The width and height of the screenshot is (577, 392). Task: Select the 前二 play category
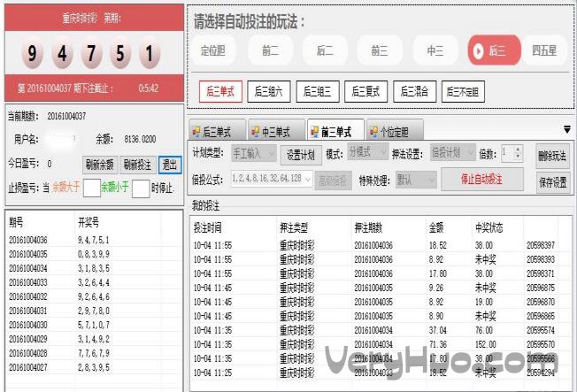(271, 50)
